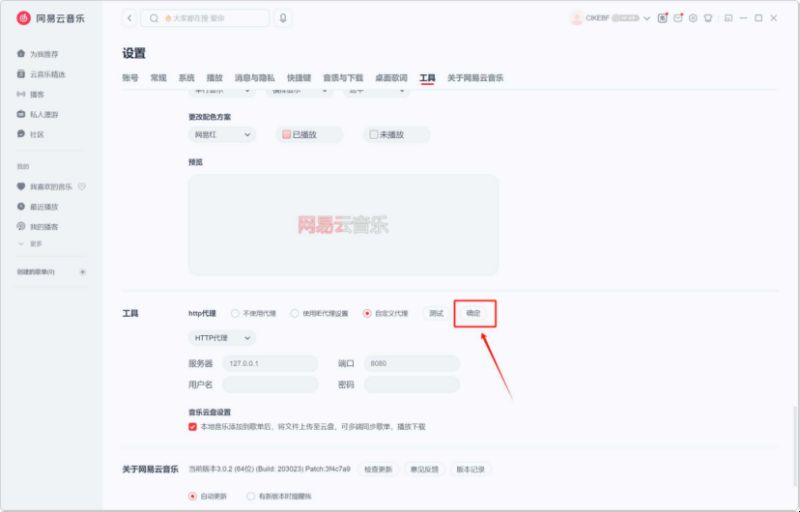
Task: Expand the user account dropdown arrow
Action: (647, 18)
